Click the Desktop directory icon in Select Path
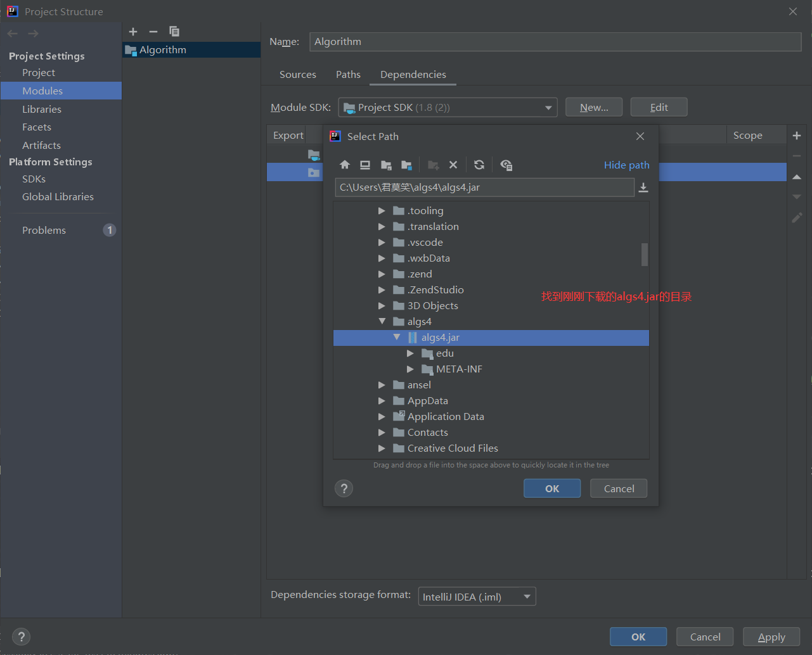The width and height of the screenshot is (812, 655). 365,165
